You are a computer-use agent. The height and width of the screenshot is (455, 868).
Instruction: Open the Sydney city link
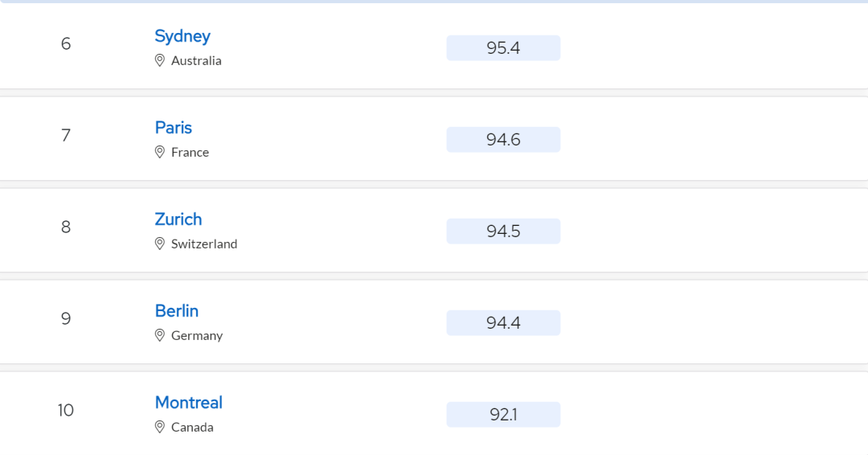click(x=182, y=36)
